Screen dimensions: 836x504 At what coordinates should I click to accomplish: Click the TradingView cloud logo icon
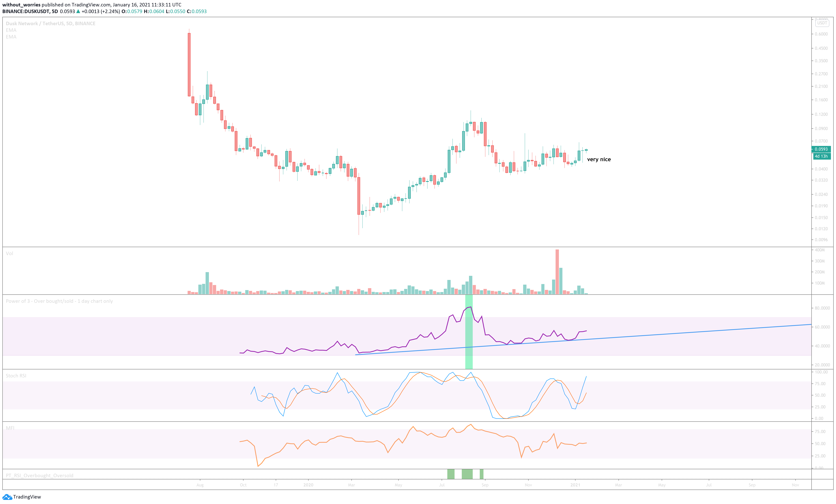click(7, 497)
